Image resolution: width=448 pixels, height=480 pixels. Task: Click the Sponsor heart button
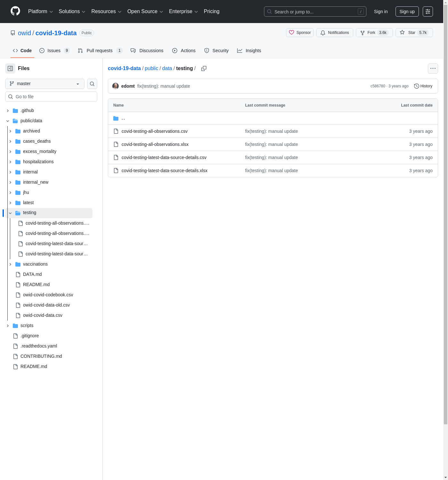coord(300,33)
